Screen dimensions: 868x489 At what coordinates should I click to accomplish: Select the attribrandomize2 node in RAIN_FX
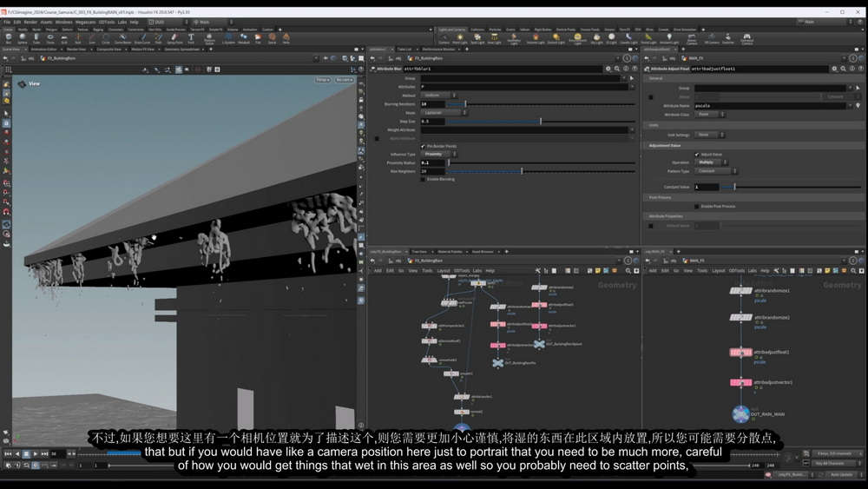click(x=740, y=317)
